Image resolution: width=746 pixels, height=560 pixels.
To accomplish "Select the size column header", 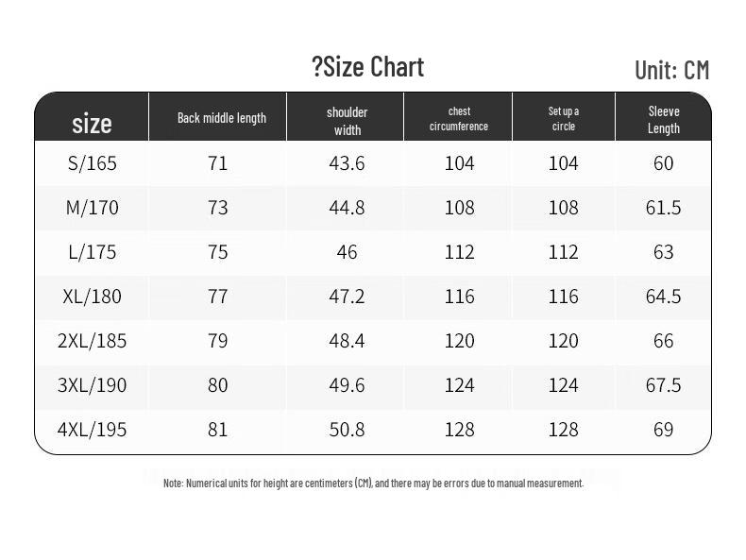I will point(92,123).
